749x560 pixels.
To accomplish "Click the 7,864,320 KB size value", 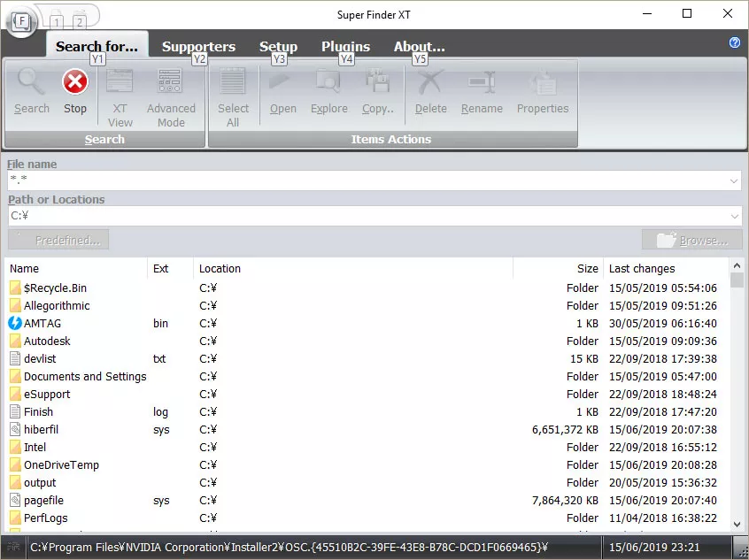I will [x=565, y=500].
